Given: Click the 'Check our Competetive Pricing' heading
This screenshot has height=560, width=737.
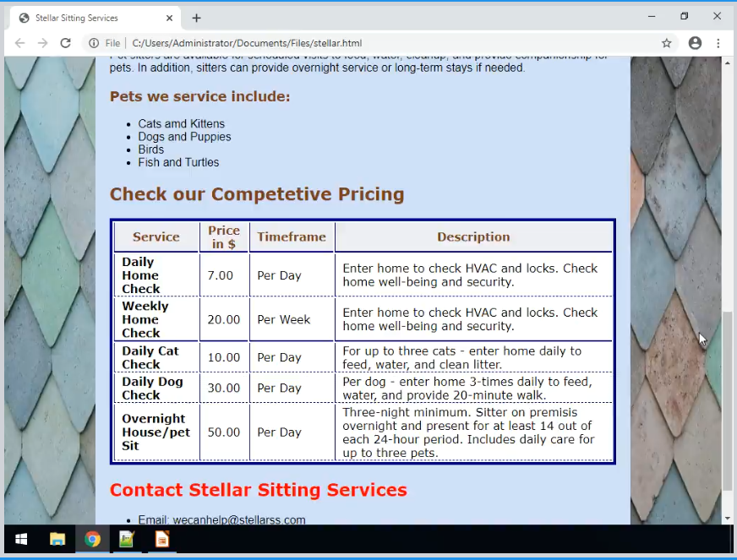Looking at the screenshot, I should pyautogui.click(x=257, y=194).
